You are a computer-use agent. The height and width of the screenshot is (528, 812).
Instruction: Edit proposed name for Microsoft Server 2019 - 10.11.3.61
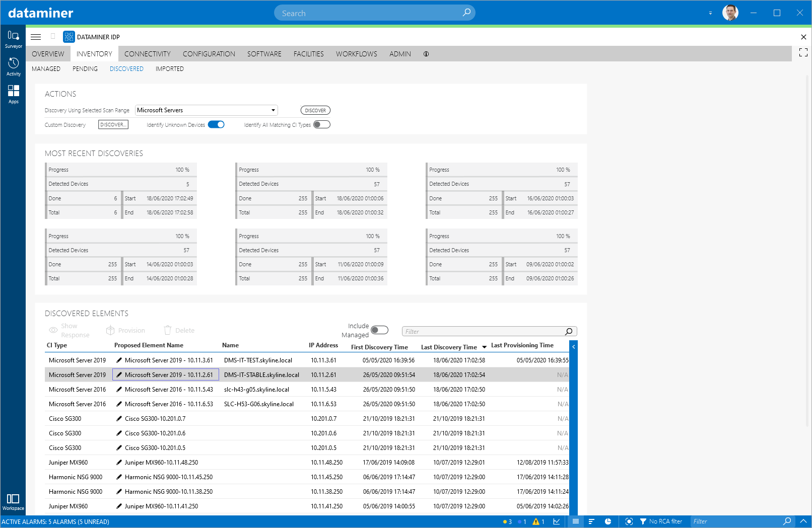click(x=119, y=360)
